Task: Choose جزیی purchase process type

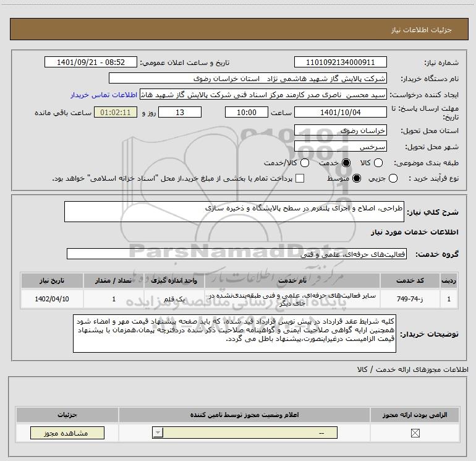Action: (393, 178)
